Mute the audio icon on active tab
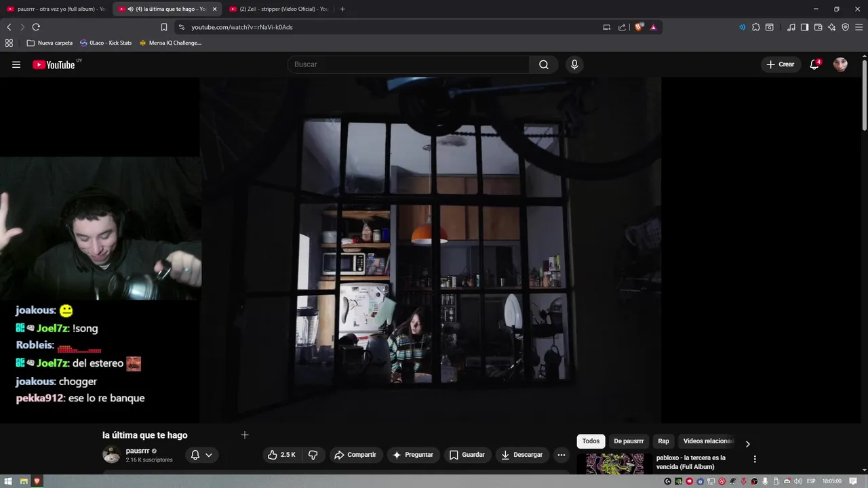This screenshot has width=868, height=488. (x=130, y=9)
